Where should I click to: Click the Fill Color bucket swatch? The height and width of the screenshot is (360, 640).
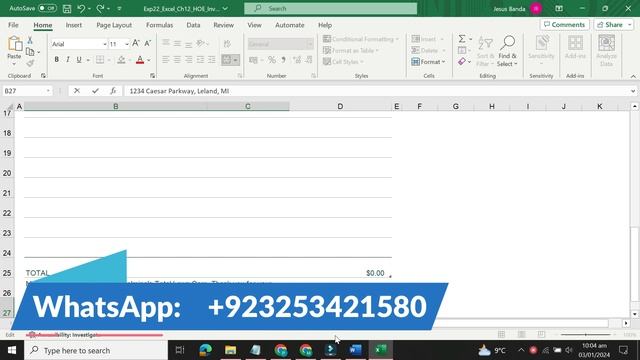tap(121, 60)
